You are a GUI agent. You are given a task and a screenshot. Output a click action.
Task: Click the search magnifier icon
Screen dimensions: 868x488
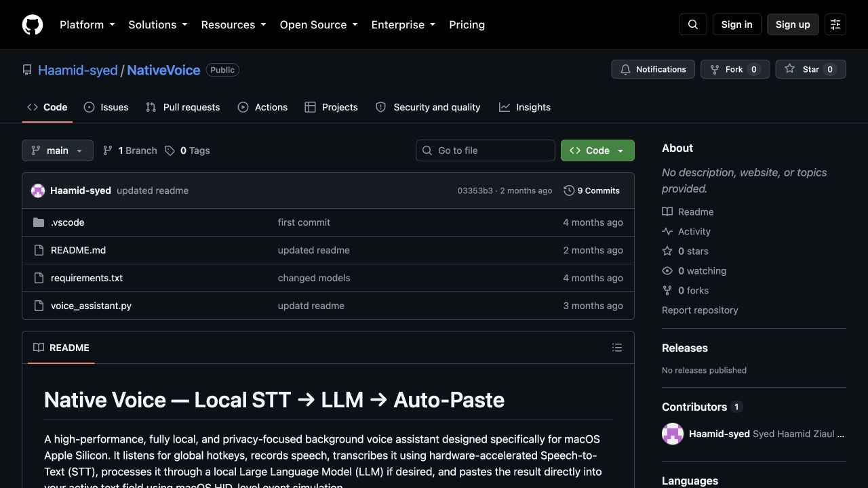(693, 24)
